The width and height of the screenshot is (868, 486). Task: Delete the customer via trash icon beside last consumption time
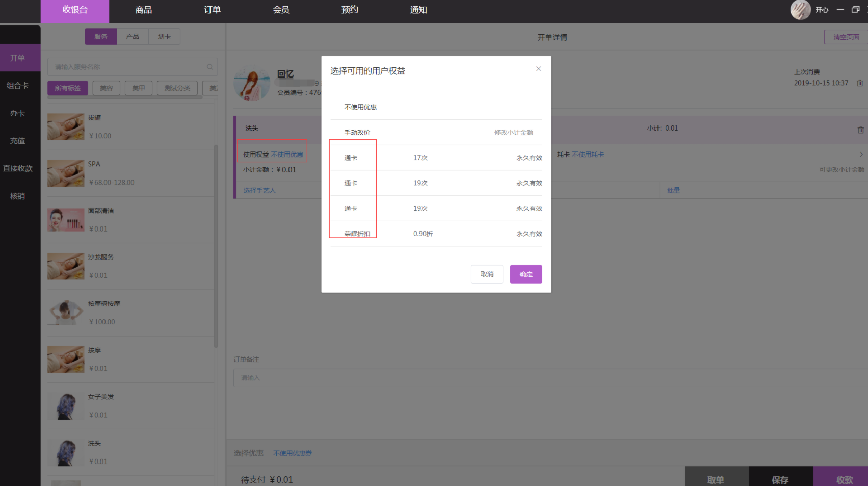point(859,83)
